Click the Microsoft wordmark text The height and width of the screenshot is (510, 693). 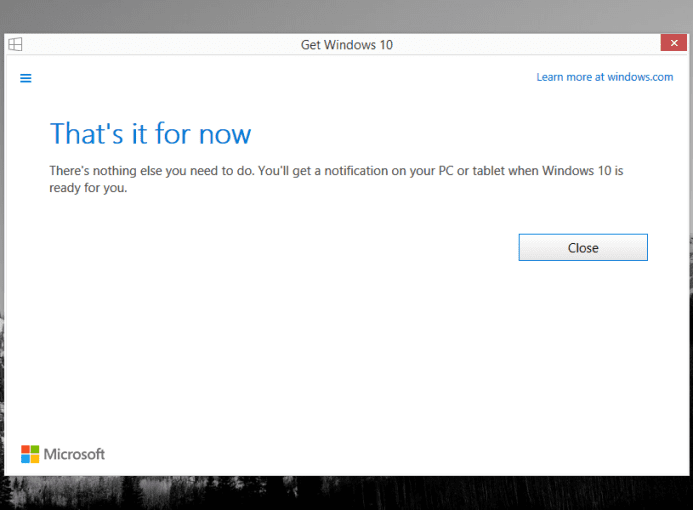pyautogui.click(x=74, y=454)
